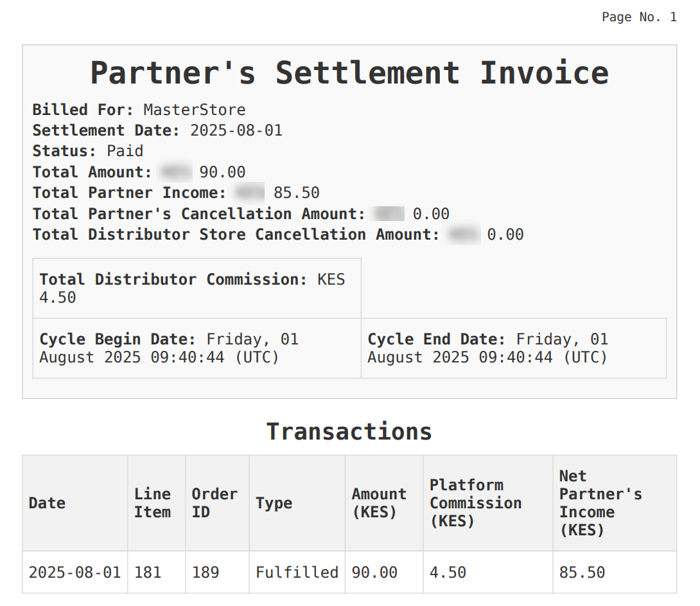Click the Status Paid line
Screen dimensions: 700x606
(88, 151)
